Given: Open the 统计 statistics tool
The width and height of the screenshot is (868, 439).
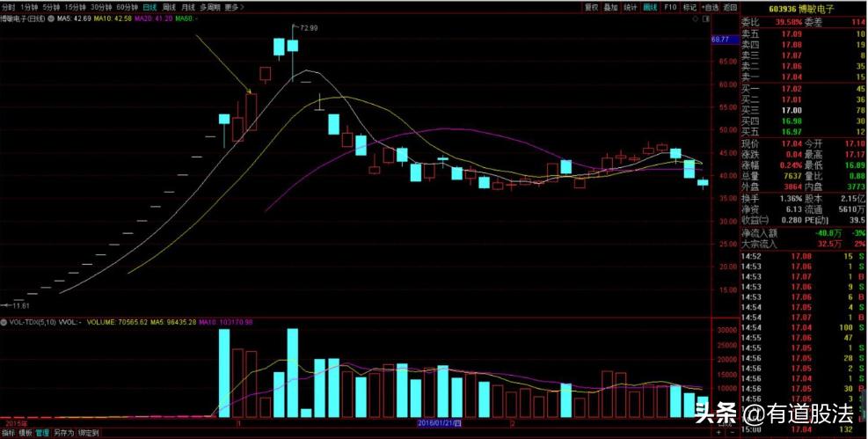Looking at the screenshot, I should click(x=631, y=7).
